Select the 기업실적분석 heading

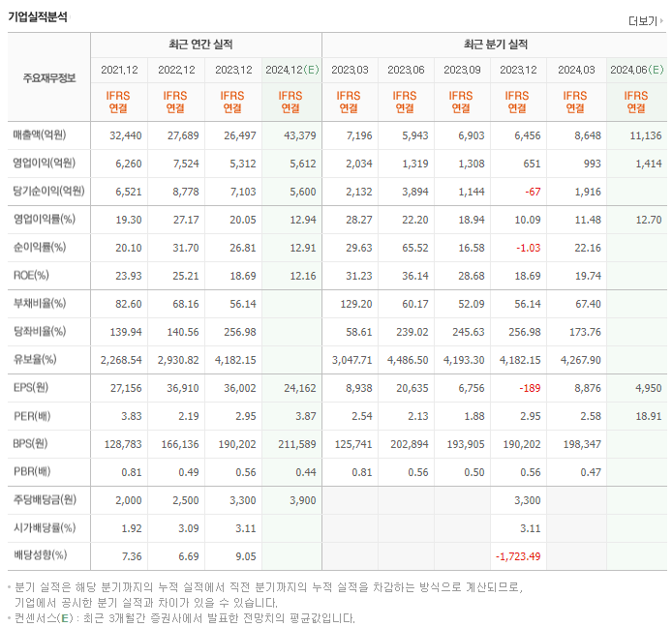pyautogui.click(x=38, y=16)
